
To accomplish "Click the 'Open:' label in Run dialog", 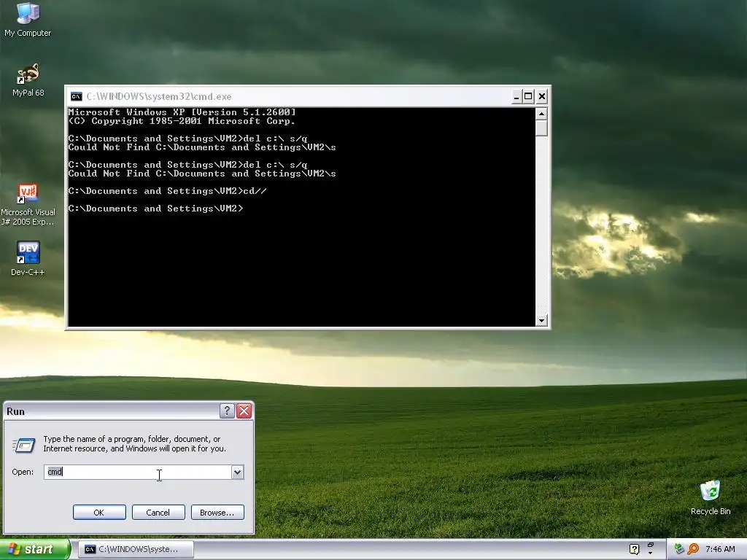I will (23, 472).
